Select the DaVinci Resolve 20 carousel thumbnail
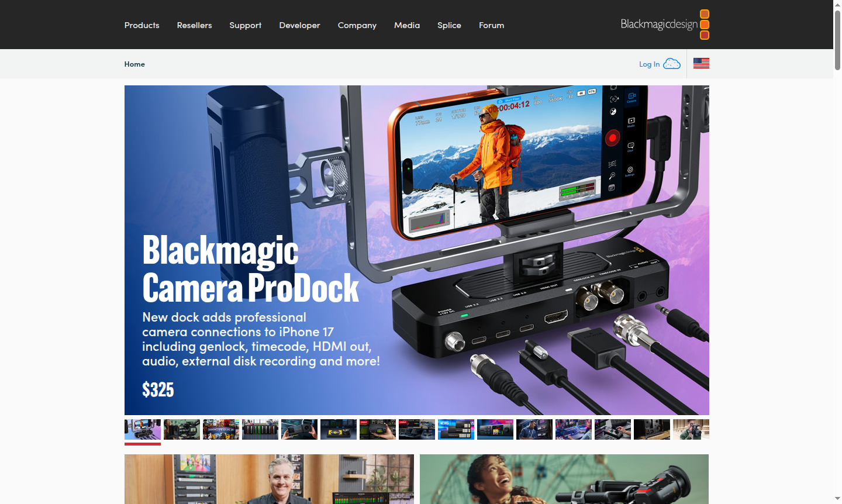The image size is (842, 504). 221,429
